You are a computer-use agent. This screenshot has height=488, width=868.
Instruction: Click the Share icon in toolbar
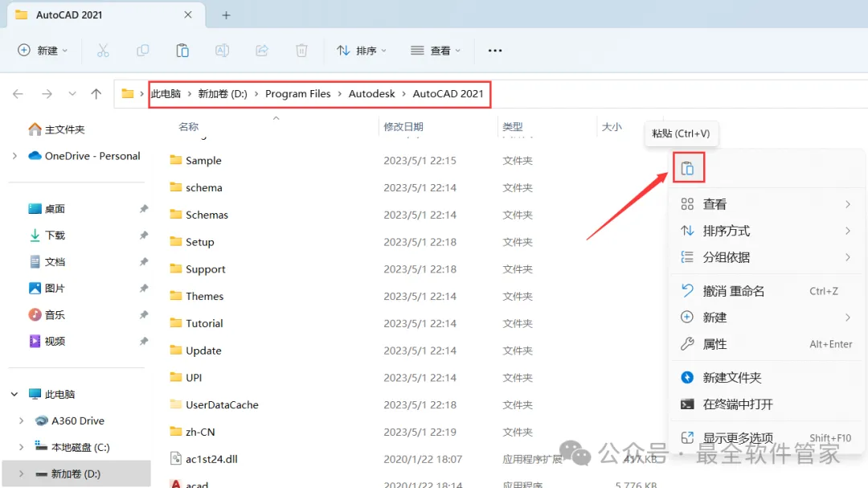262,51
